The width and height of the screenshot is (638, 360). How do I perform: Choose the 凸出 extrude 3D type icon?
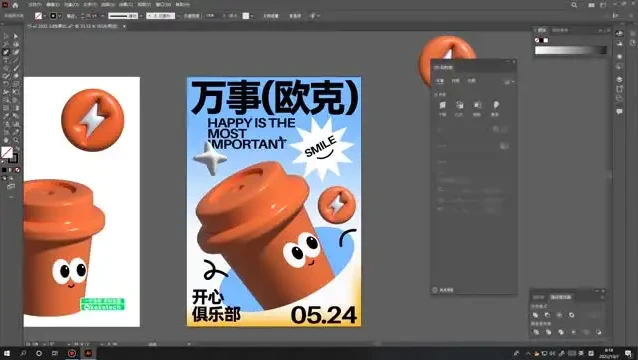coord(459,105)
